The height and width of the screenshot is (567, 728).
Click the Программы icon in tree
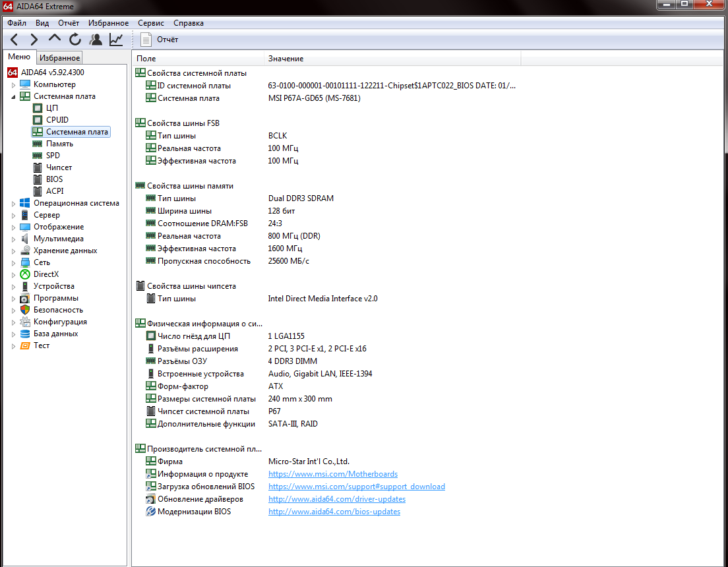point(25,298)
